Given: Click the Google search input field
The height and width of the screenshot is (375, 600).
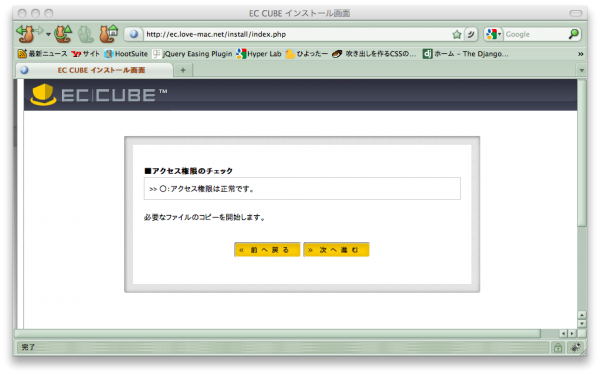Looking at the screenshot, I should tap(535, 34).
